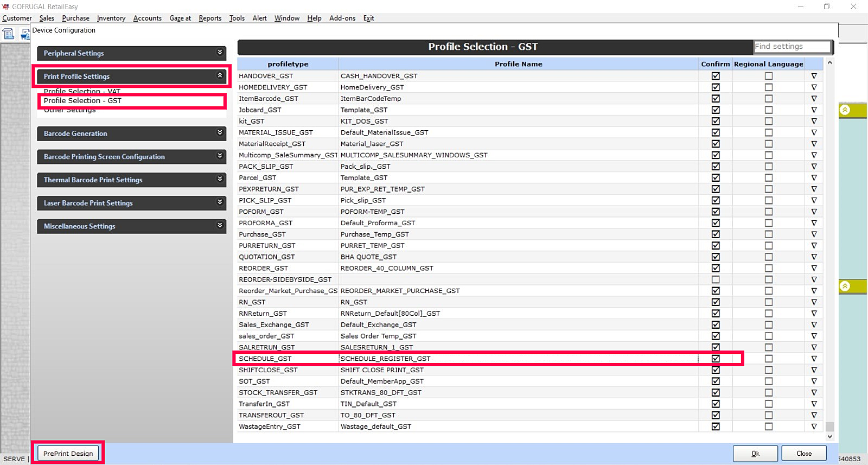The height and width of the screenshot is (465, 868).
Task: Open the dropdown arrow for HANDOVER_GST row
Action: pyautogui.click(x=814, y=76)
